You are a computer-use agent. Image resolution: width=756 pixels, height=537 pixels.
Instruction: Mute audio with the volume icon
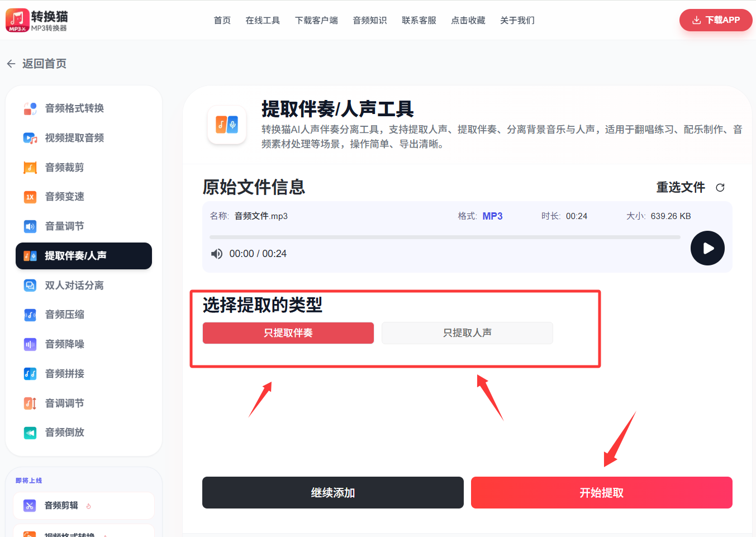tap(216, 254)
